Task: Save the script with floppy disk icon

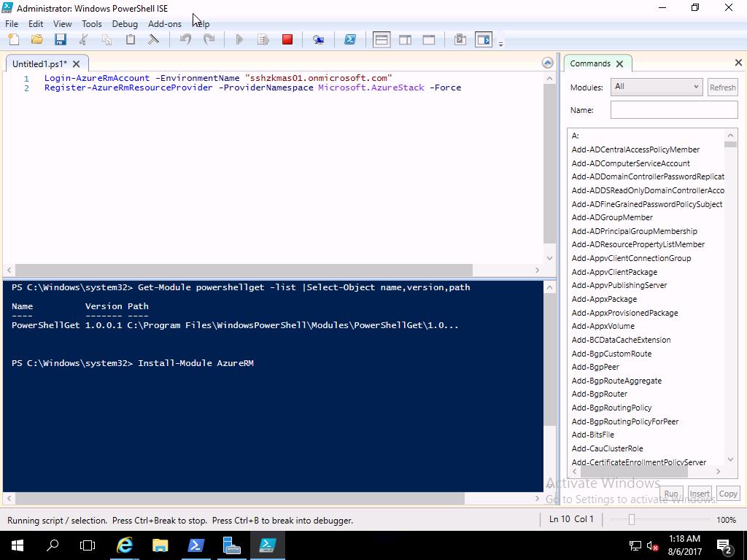Action: [60, 39]
